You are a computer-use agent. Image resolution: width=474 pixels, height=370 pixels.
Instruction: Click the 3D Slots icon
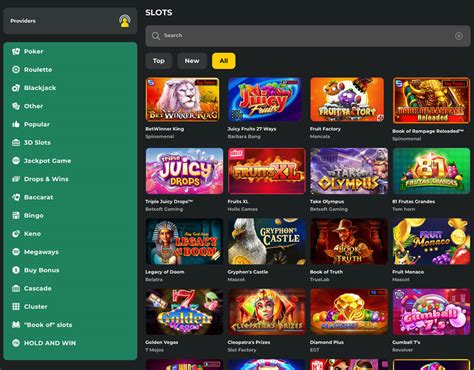coord(16,143)
